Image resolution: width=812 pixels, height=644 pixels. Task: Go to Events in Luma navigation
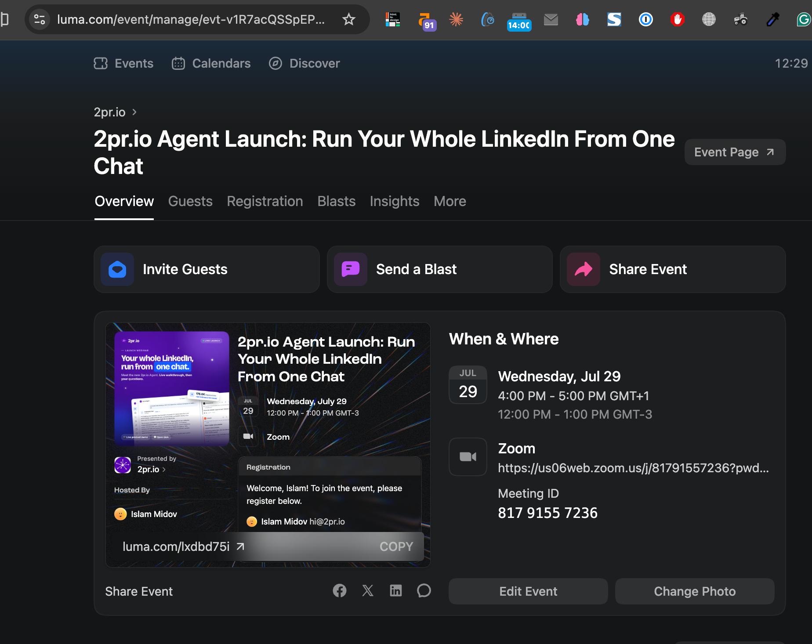123,63
